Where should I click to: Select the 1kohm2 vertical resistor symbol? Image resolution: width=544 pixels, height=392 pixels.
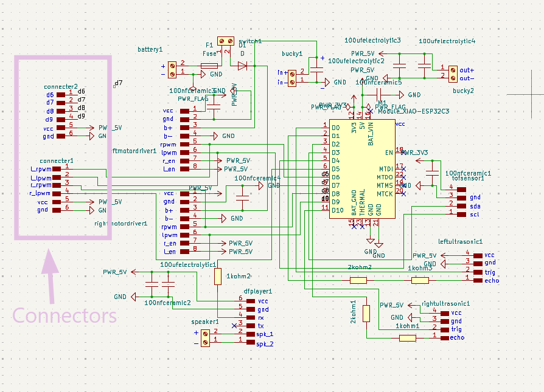tap(217, 277)
